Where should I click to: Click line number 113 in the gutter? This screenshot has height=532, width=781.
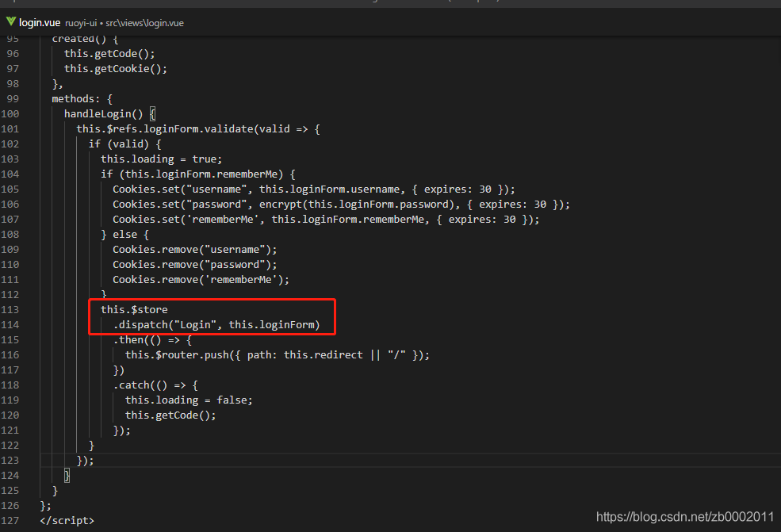(10, 309)
